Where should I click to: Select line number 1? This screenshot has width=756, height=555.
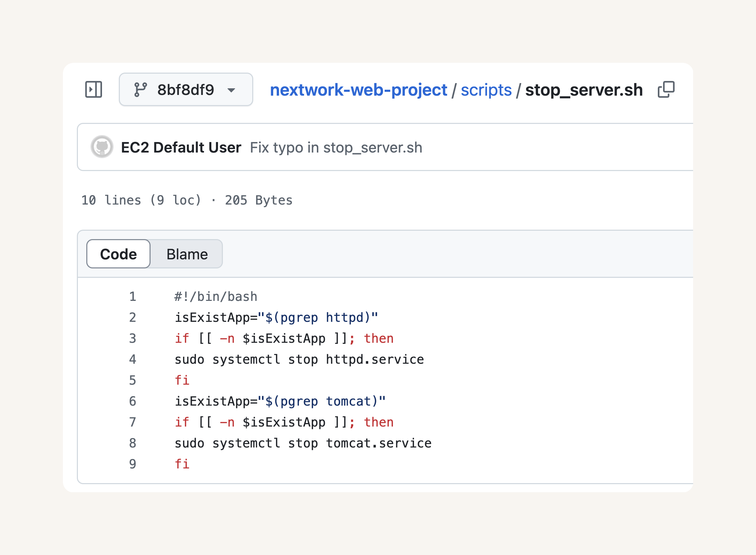[x=133, y=296]
